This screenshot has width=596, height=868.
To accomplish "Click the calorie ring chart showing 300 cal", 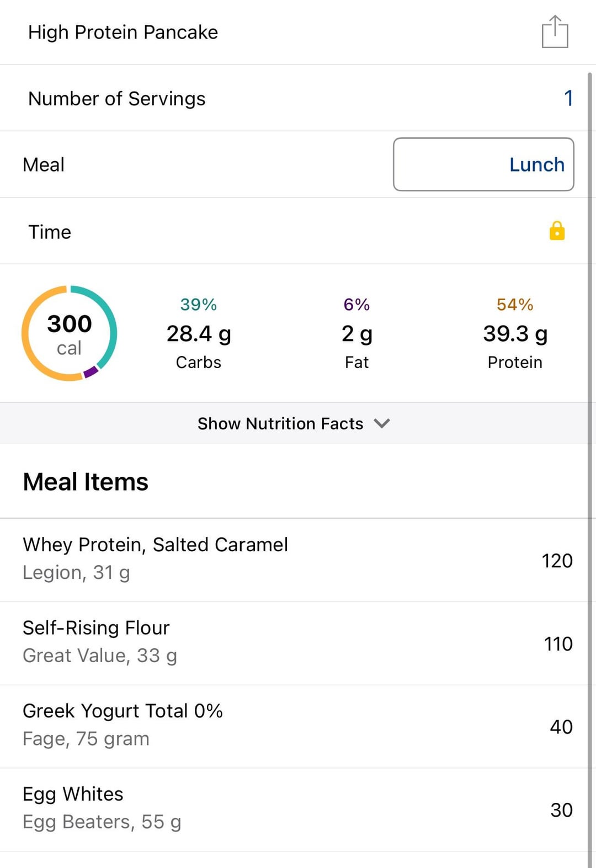I will click(x=69, y=333).
